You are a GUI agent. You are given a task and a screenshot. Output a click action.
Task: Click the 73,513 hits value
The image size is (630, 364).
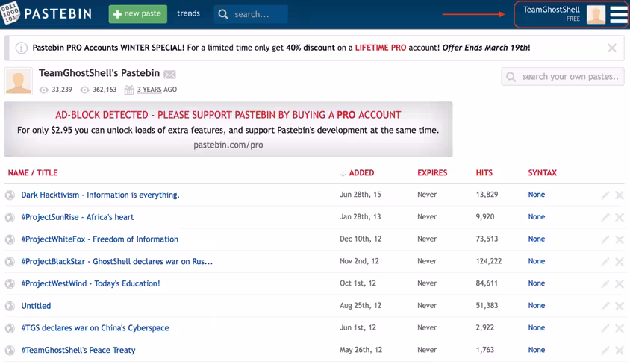coord(487,239)
